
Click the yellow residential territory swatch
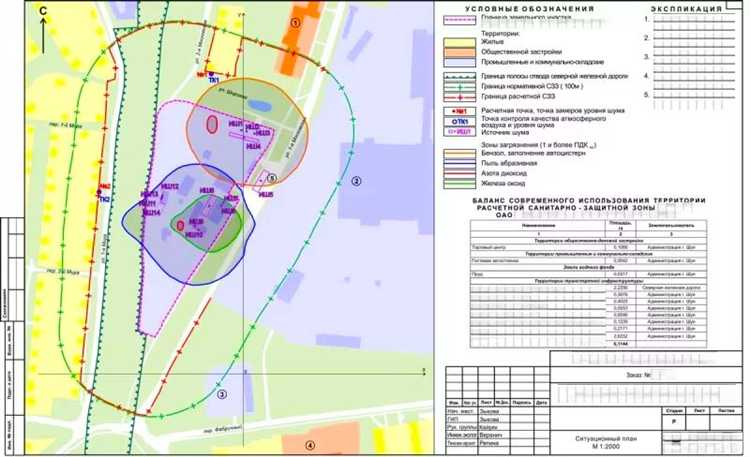pyautogui.click(x=461, y=42)
